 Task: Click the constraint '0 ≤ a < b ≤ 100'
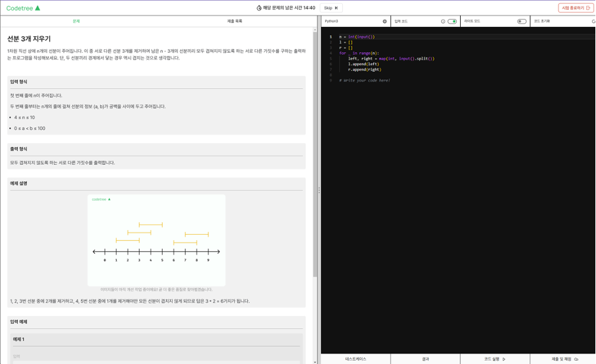[30, 129]
